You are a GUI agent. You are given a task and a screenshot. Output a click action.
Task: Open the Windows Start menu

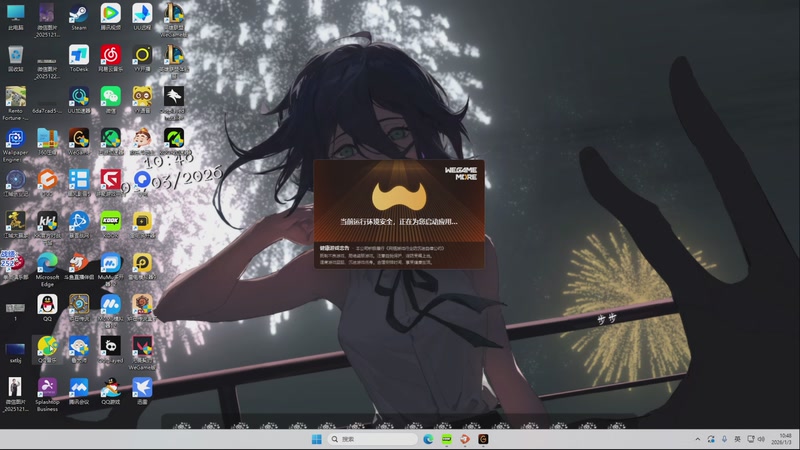click(x=316, y=439)
